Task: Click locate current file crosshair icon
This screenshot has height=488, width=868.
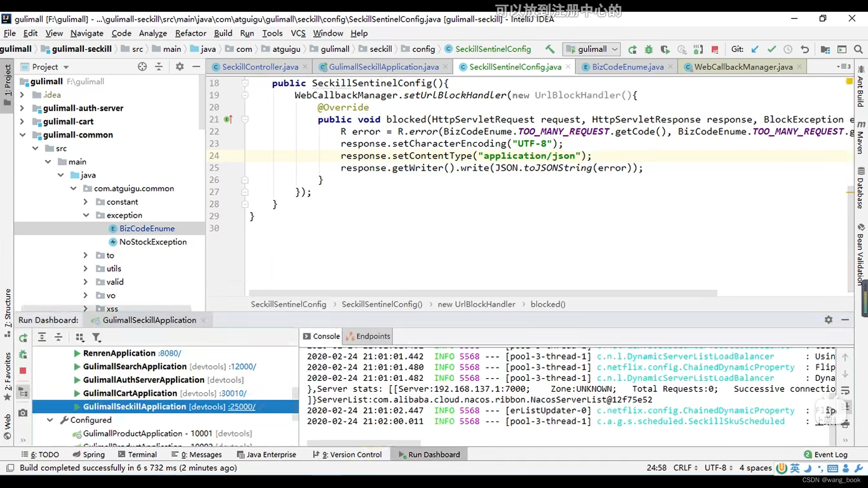Action: coord(142,66)
